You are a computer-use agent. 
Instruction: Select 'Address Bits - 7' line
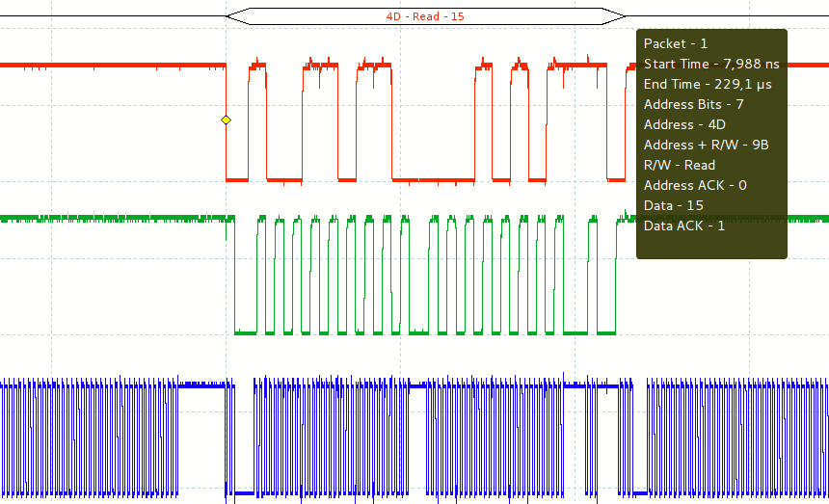(x=693, y=104)
